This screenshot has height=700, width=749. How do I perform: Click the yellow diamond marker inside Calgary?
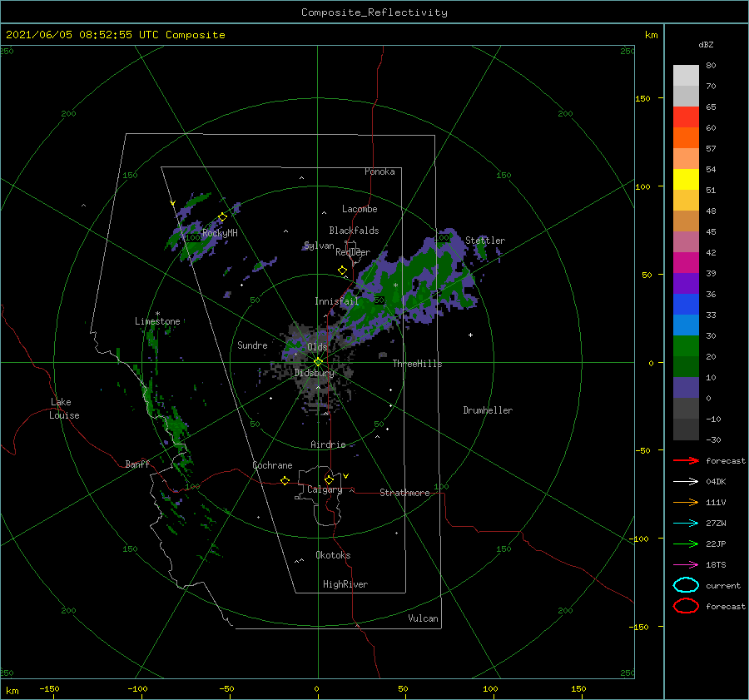pos(329,479)
